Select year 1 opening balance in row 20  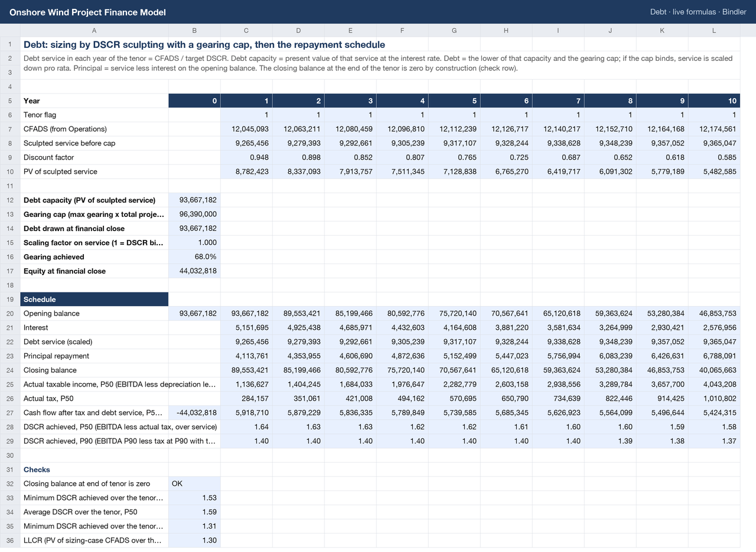pos(246,313)
